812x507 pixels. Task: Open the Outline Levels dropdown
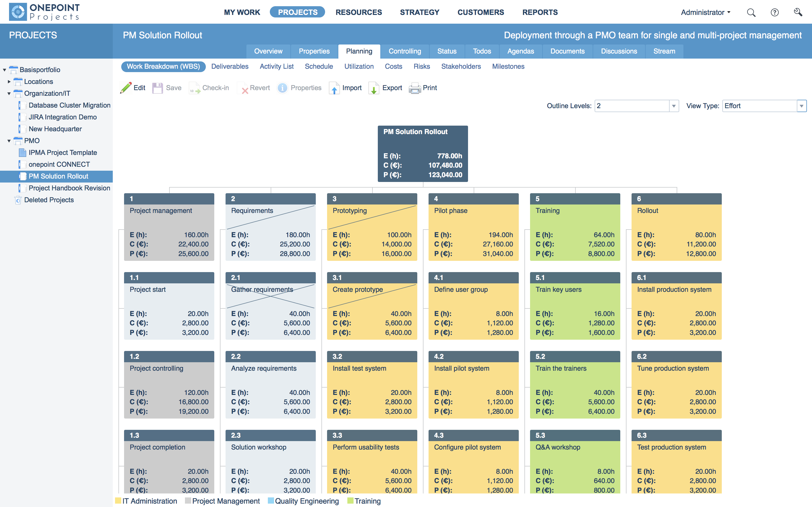pos(673,106)
